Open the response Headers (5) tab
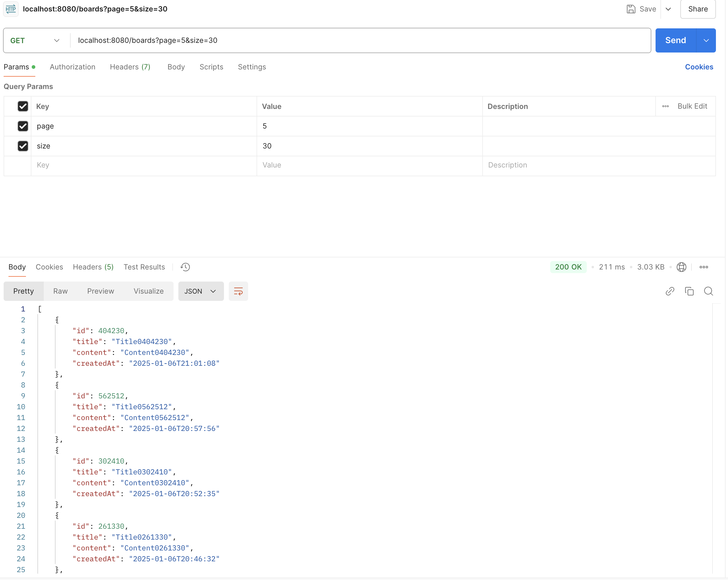Image resolution: width=728 pixels, height=580 pixels. pos(93,267)
